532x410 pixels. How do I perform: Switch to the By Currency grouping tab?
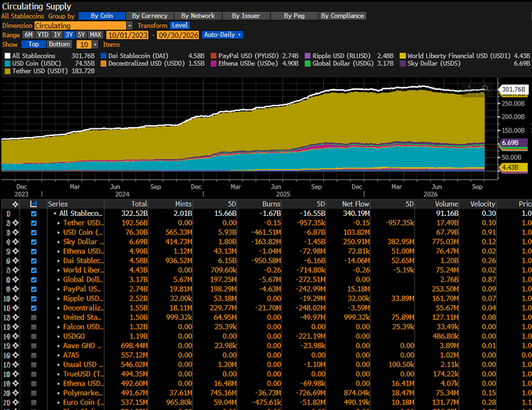[x=149, y=16]
